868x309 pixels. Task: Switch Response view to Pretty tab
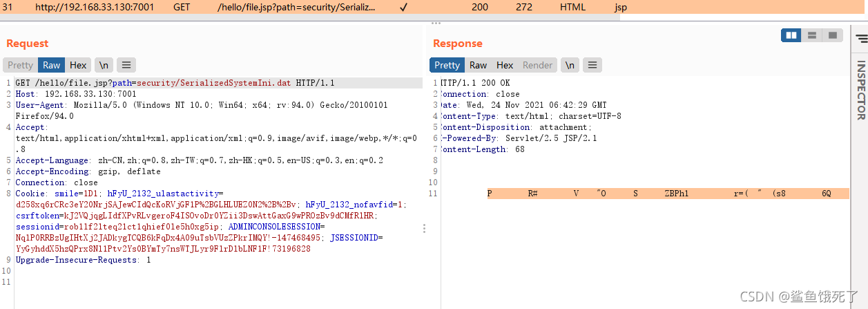pos(447,65)
